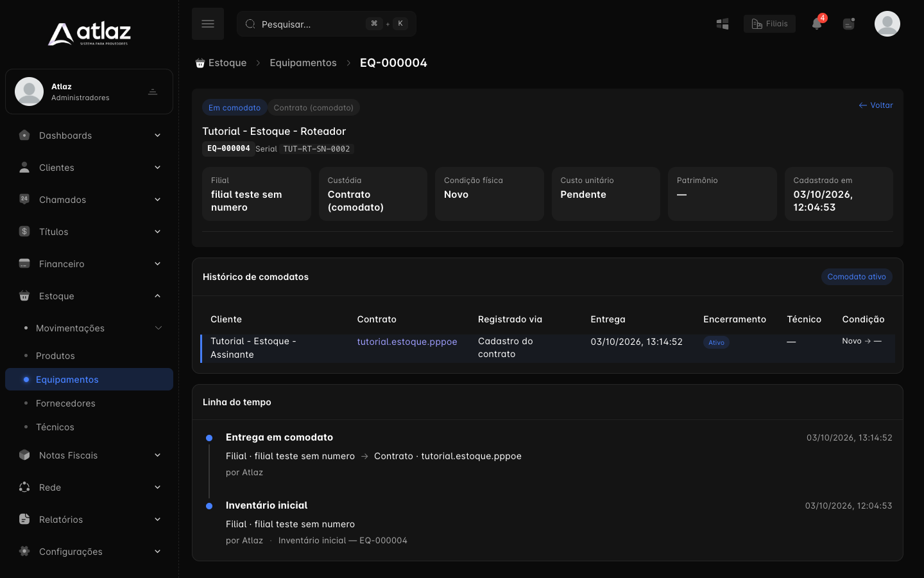The width and height of the screenshot is (924, 578).
Task: Click the Ativo badge in the Encerramento column
Action: (716, 342)
